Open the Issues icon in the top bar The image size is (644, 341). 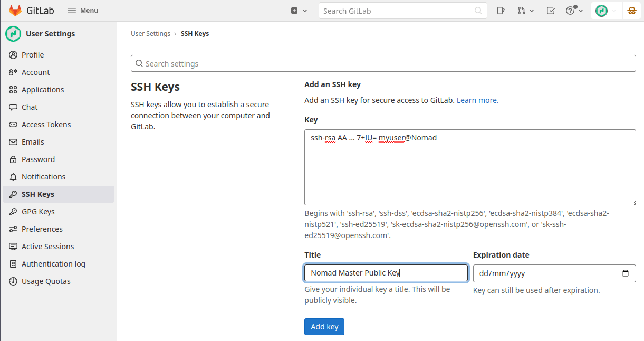[500, 10]
